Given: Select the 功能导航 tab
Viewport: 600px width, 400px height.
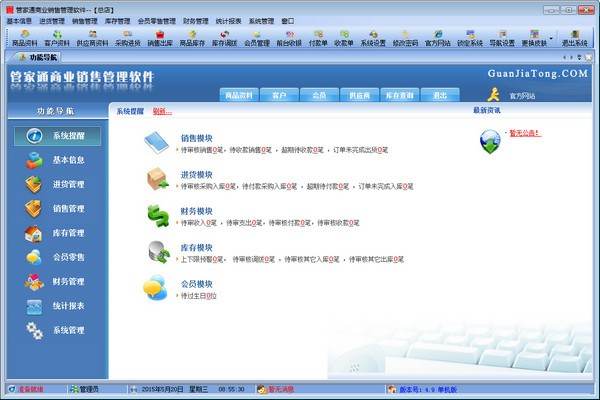Looking at the screenshot, I should point(38,57).
